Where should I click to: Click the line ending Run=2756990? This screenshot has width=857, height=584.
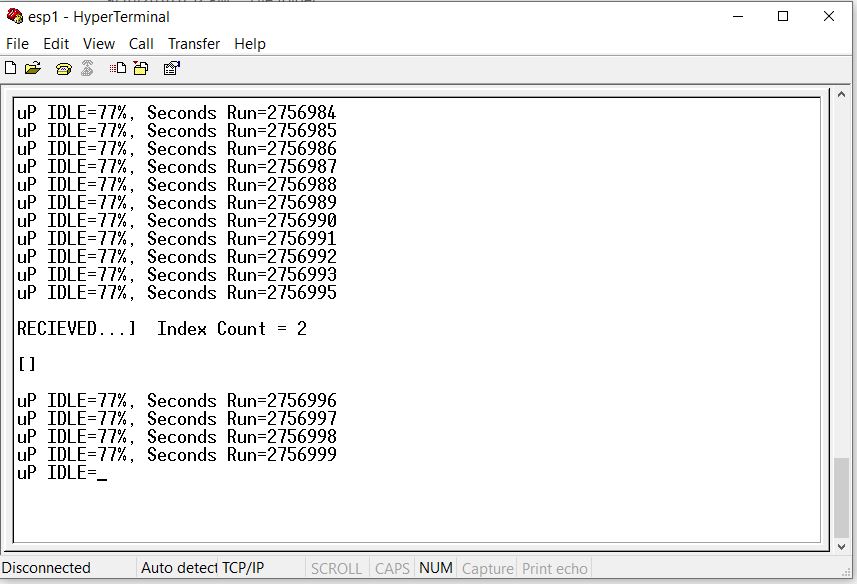[x=177, y=221]
